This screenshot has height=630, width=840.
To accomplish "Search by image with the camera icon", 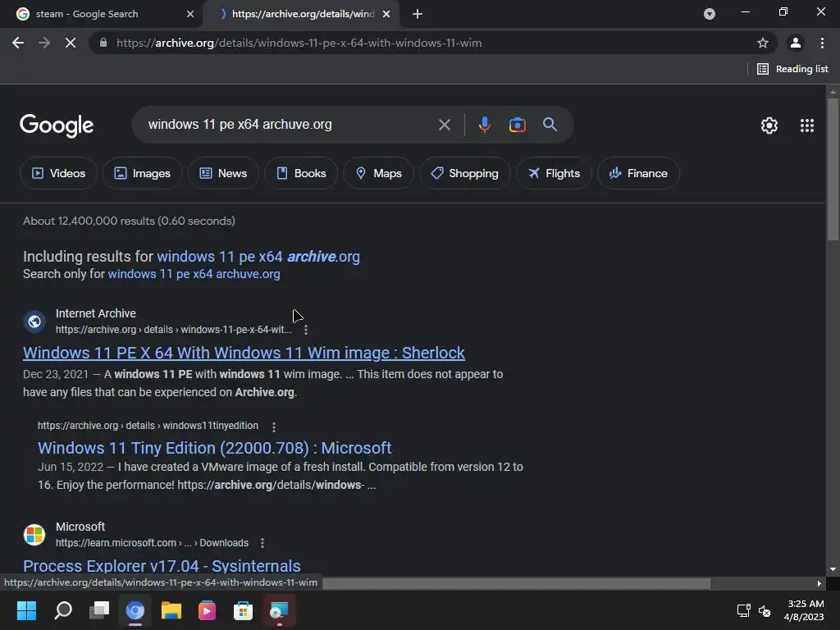I will [x=517, y=125].
